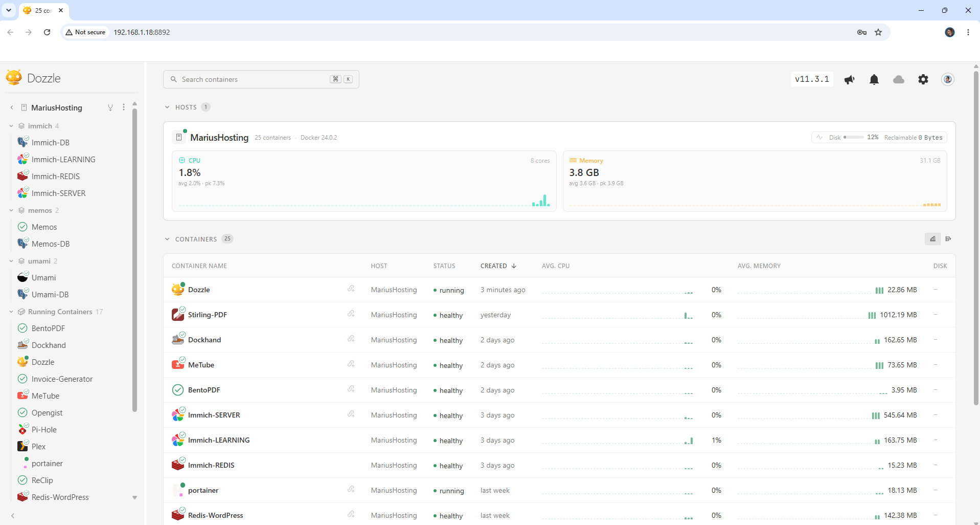Open Stirling-PDF container from the table
Screen dimensions: 980x525
click(x=208, y=315)
